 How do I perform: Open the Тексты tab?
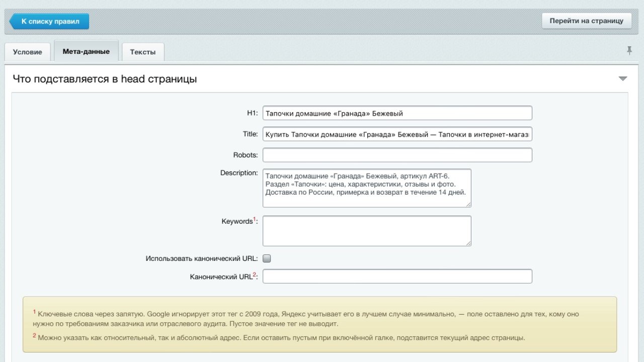coord(143,52)
